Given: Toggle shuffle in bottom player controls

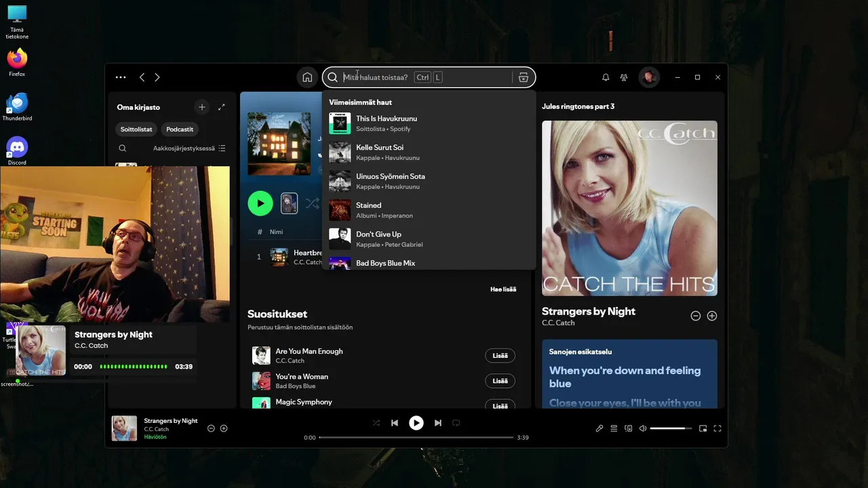Looking at the screenshot, I should pos(376,423).
